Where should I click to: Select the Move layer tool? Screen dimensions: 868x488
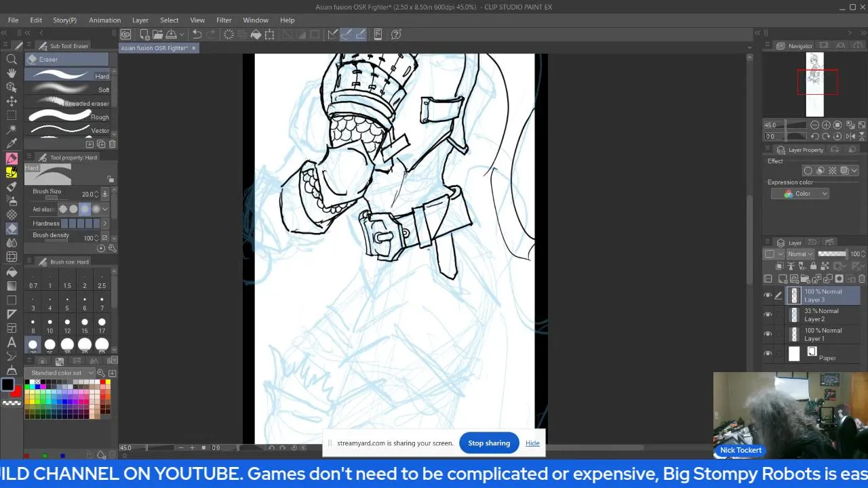pos(12,101)
